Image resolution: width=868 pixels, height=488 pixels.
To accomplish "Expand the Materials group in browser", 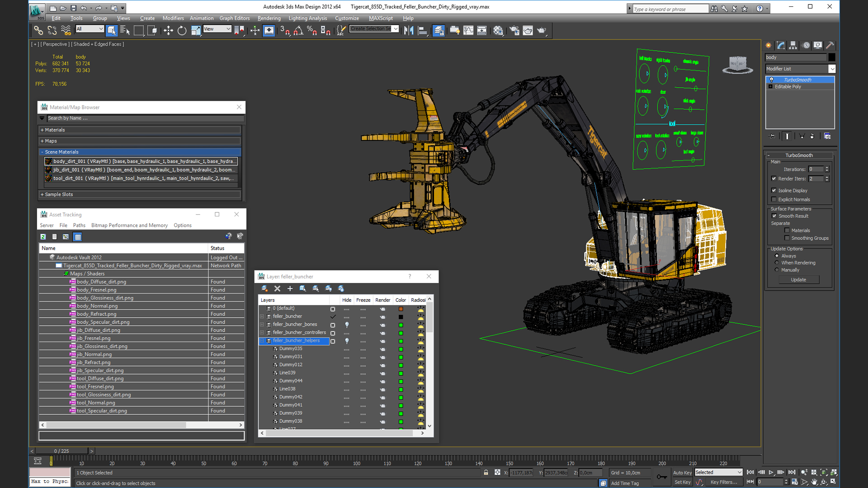I will pos(42,130).
